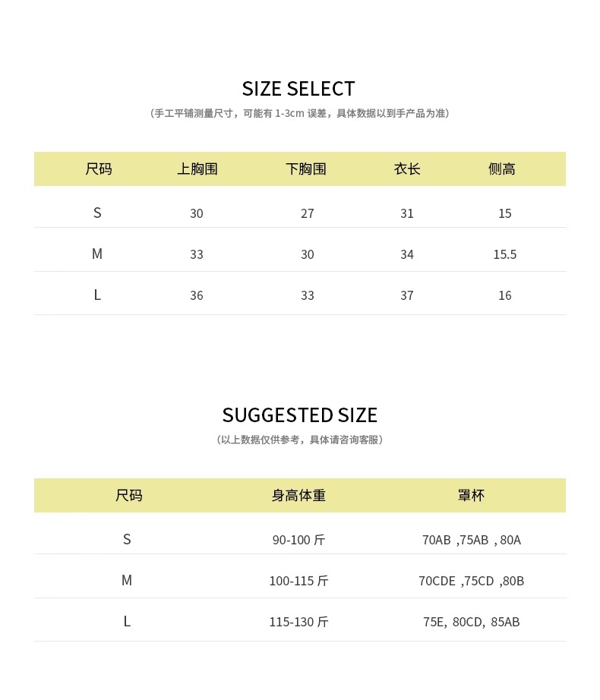Screen dimensions: 600x700
Task: Click the 37 garment length value
Action: (407, 295)
